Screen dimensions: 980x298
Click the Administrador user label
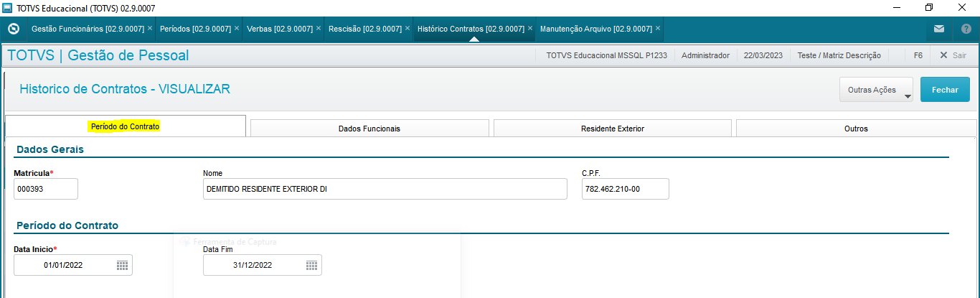(x=705, y=55)
